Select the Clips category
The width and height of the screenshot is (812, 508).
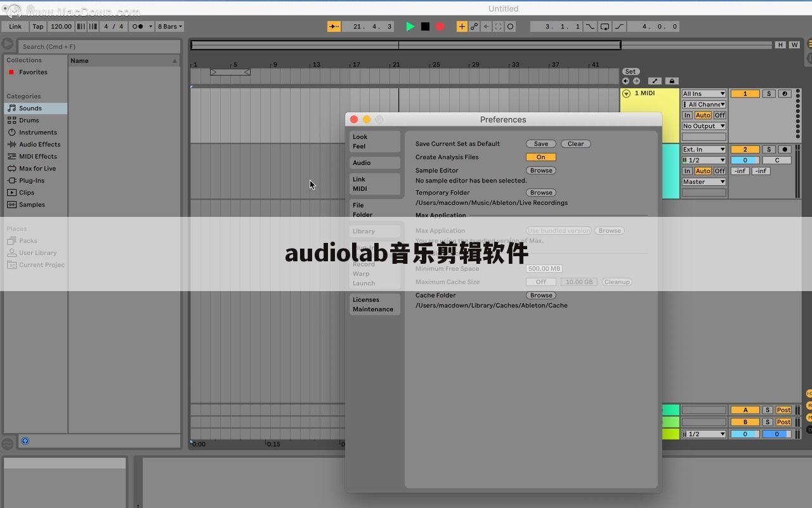coord(36,193)
